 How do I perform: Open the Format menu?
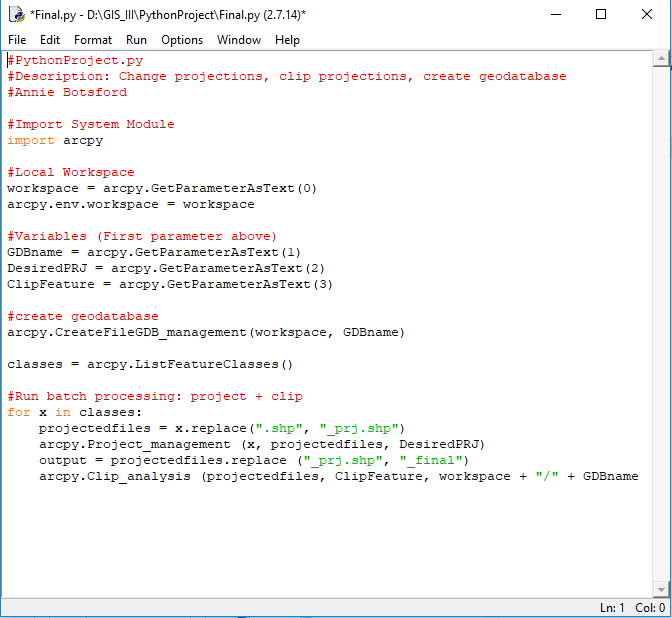click(x=93, y=40)
